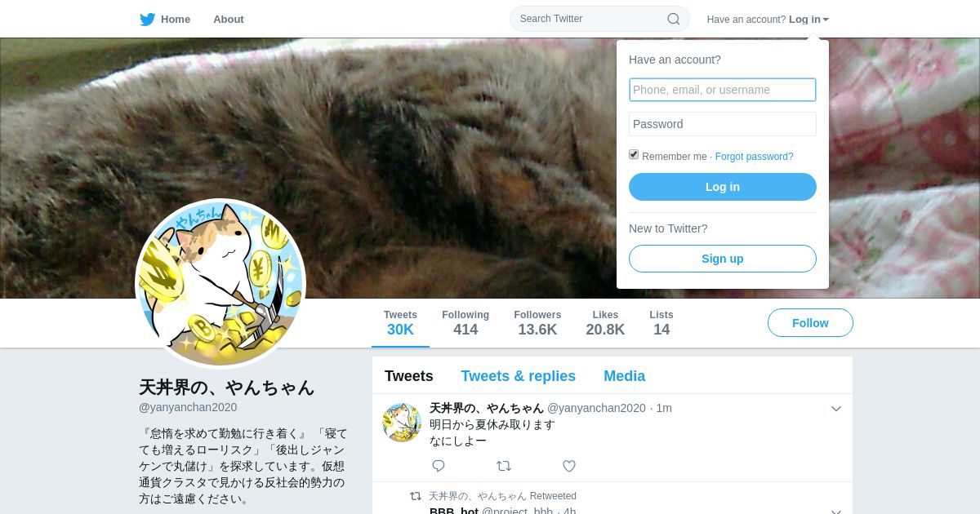View the 13.6K Followers list
980x514 pixels.
pos(537,323)
